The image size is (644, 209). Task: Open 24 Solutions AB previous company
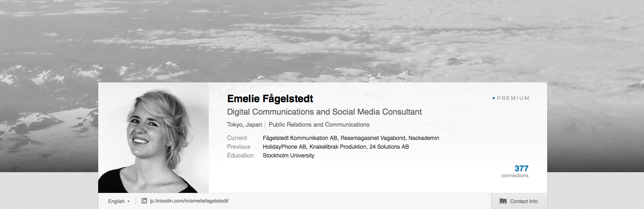389,147
